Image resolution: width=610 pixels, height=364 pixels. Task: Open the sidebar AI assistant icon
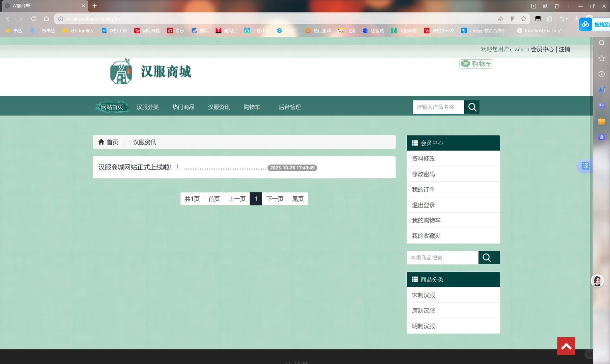tap(602, 90)
